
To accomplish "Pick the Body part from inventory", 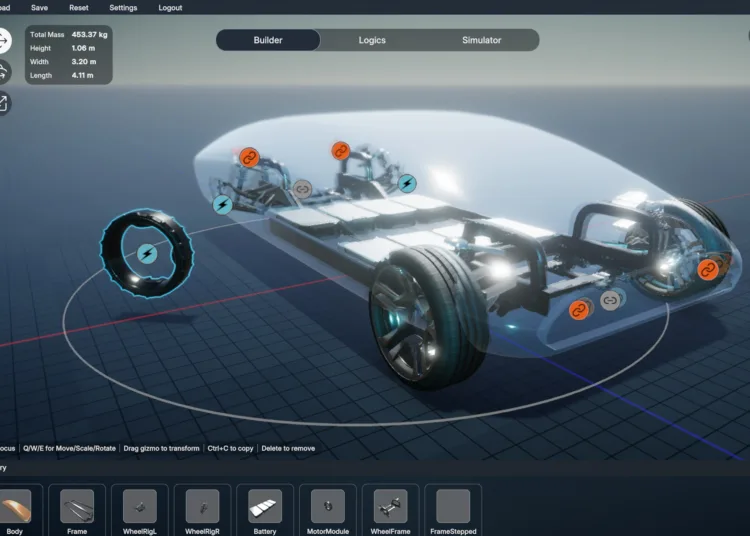I will [x=15, y=507].
